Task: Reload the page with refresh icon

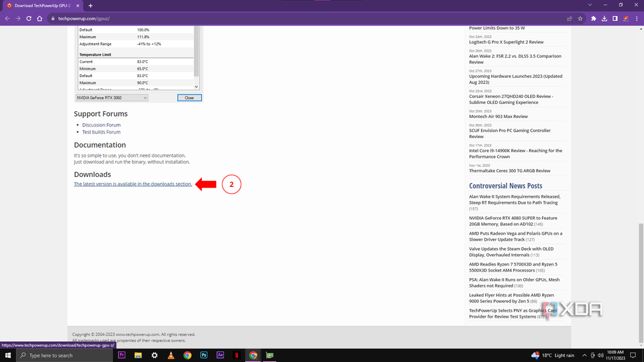Action: pos(29,19)
